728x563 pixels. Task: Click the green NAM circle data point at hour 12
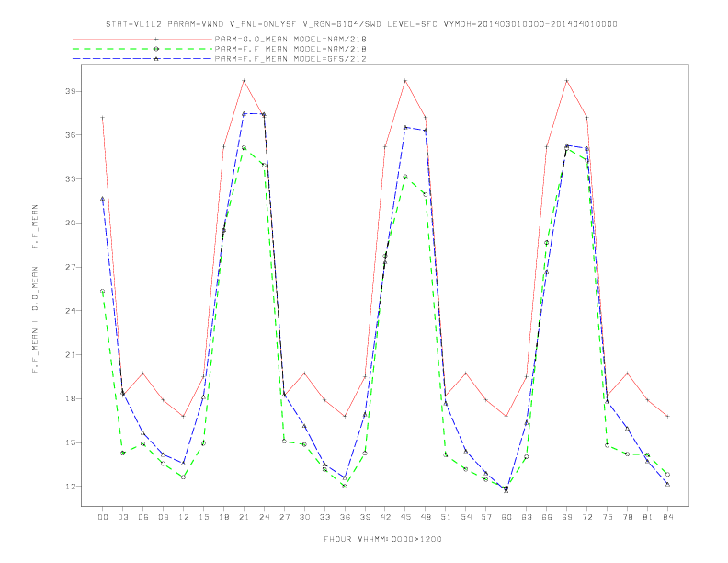point(184,477)
